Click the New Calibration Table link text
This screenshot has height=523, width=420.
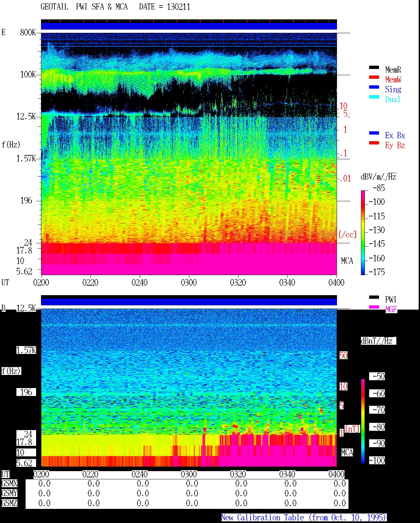point(304,517)
